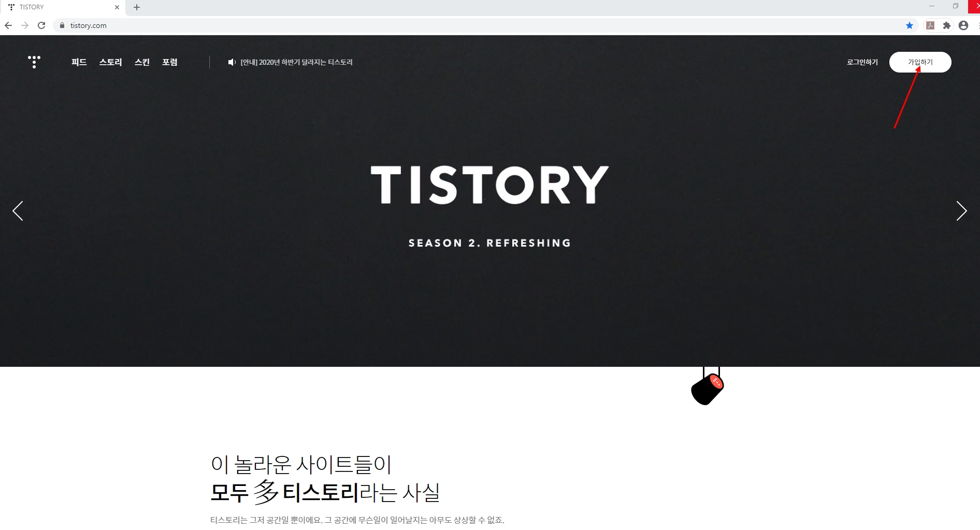Open the 피드 menu
The width and height of the screenshot is (980, 530).
79,62
